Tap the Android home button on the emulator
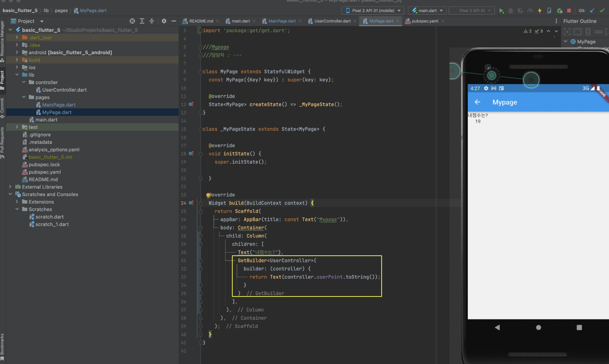 (538, 327)
